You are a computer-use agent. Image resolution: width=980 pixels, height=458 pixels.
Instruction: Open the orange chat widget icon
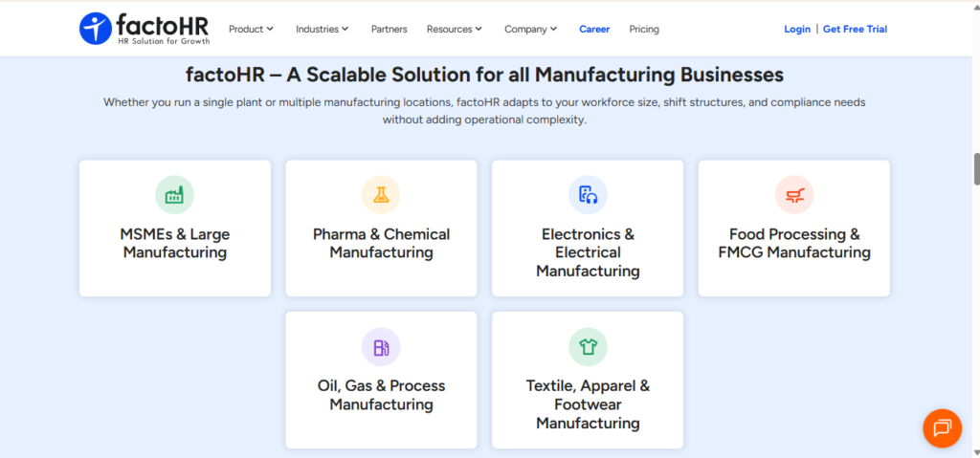942,428
